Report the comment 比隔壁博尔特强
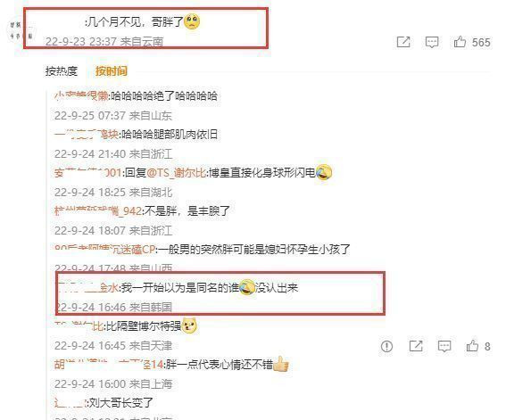The height and width of the screenshot is (420, 506). pyautogui.click(x=386, y=347)
